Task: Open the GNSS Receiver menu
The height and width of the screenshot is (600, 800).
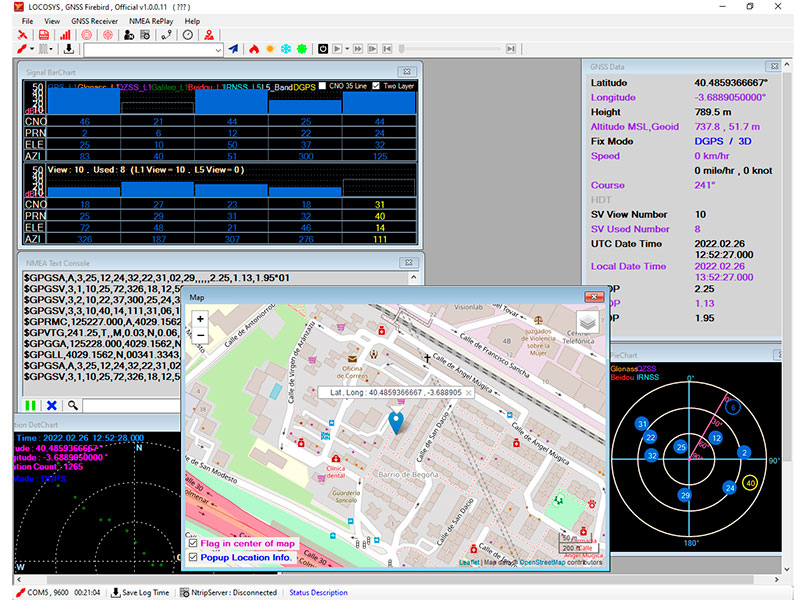Action: pyautogui.click(x=94, y=20)
